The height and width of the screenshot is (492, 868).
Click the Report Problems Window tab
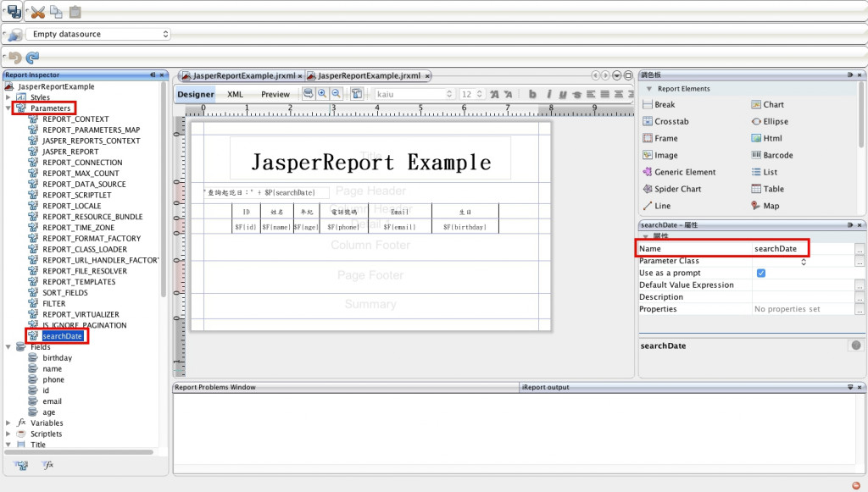pyautogui.click(x=215, y=388)
